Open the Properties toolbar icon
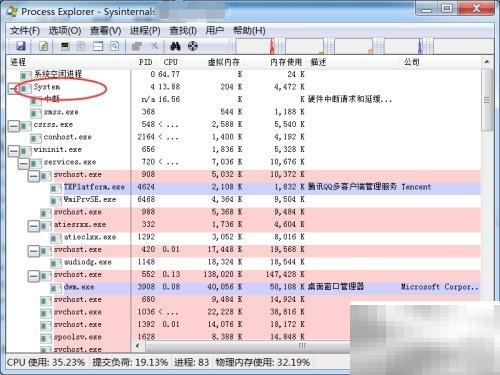 (137, 46)
